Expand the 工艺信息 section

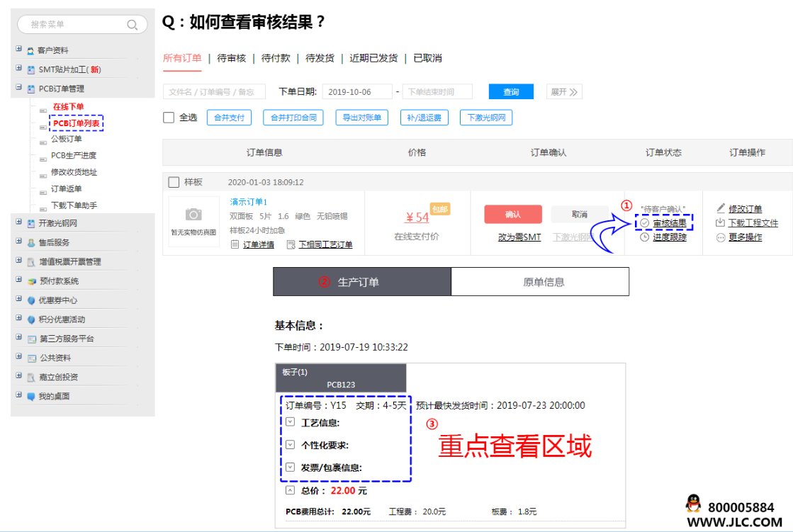click(291, 422)
